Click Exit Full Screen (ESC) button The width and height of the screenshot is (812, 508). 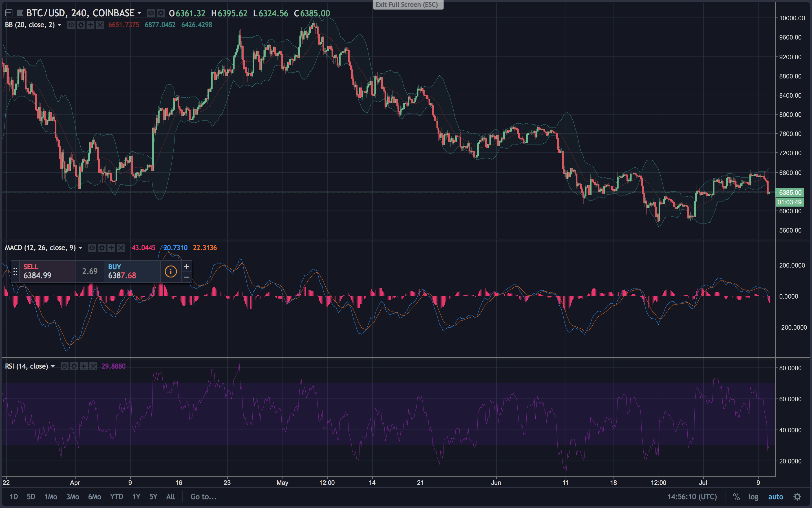pos(408,5)
